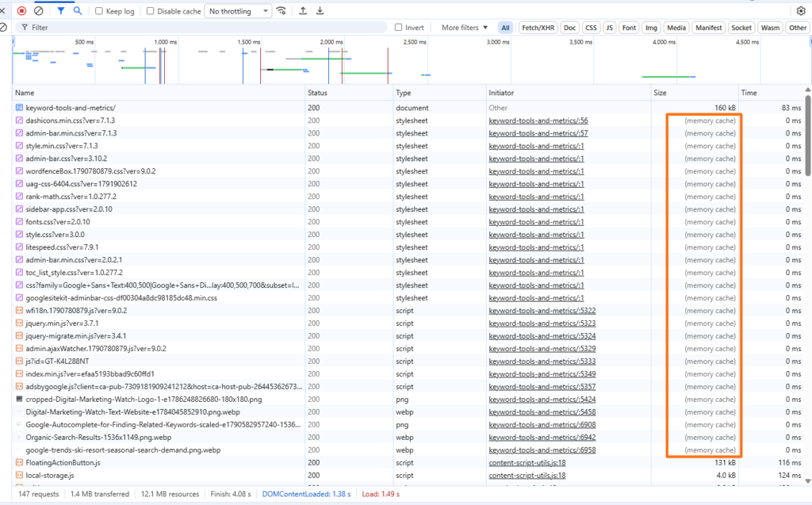Filter by CSS requests
812x505 pixels.
[x=591, y=28]
